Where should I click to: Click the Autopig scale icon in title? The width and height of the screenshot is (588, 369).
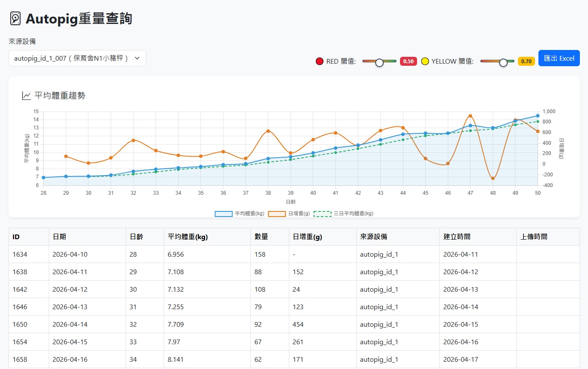click(15, 18)
